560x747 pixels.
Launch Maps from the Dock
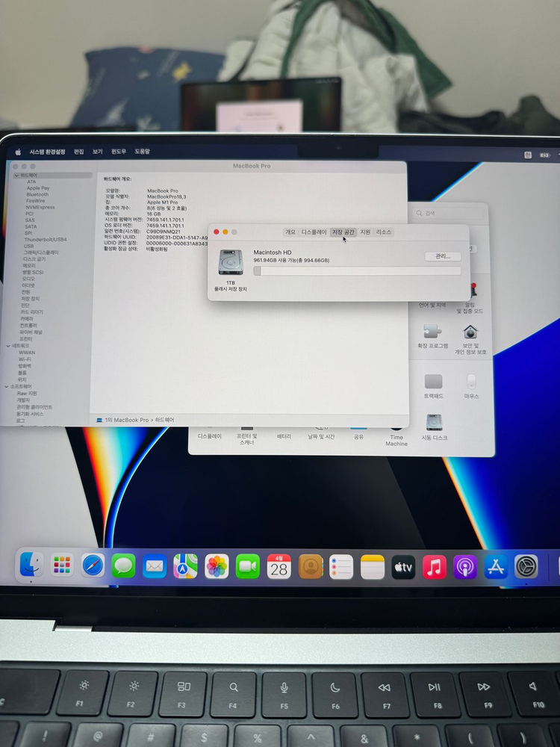(x=186, y=566)
